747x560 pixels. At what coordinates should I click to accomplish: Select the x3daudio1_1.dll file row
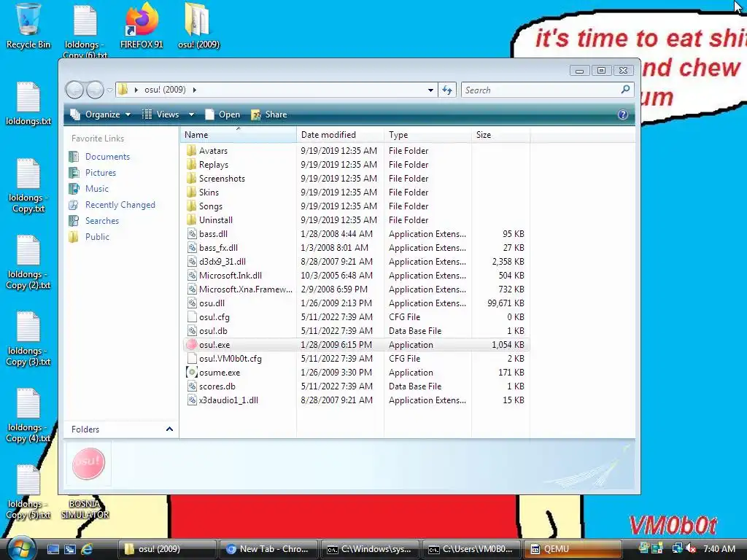pos(356,400)
